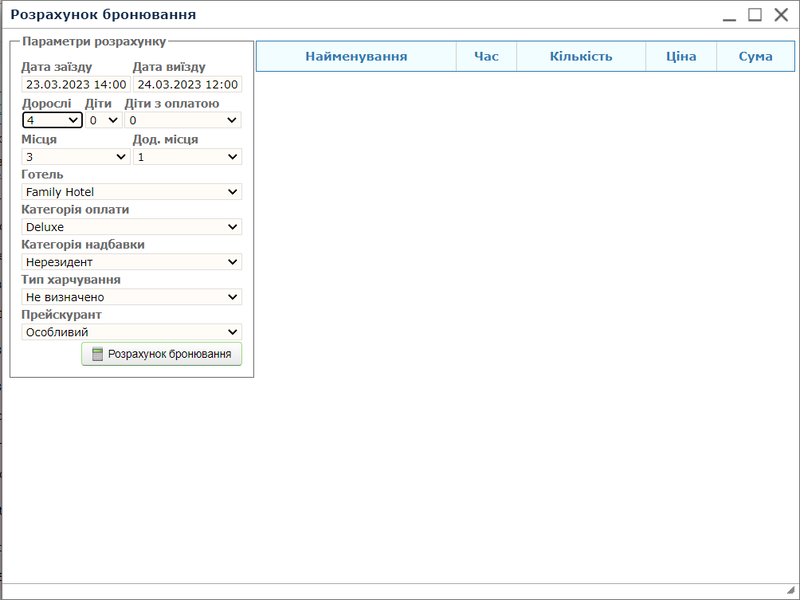Screen dimensions: 800x600
Task: Click the resize grip in bottom-right corner
Action: (x=789, y=590)
